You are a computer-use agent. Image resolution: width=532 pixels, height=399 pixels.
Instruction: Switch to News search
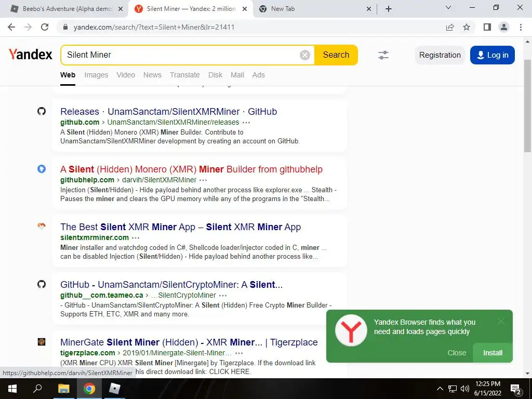152,75
